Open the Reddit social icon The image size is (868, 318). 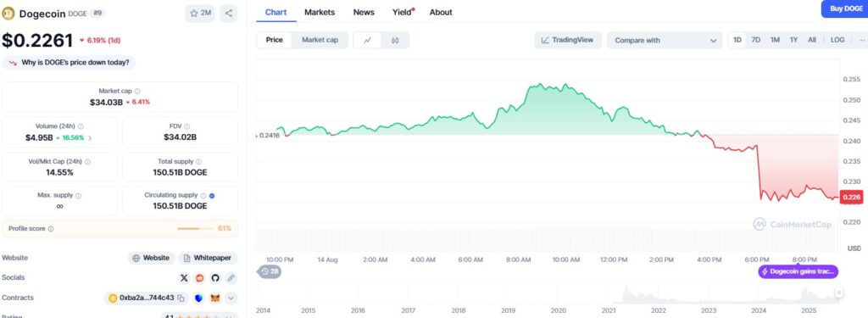pyautogui.click(x=200, y=277)
